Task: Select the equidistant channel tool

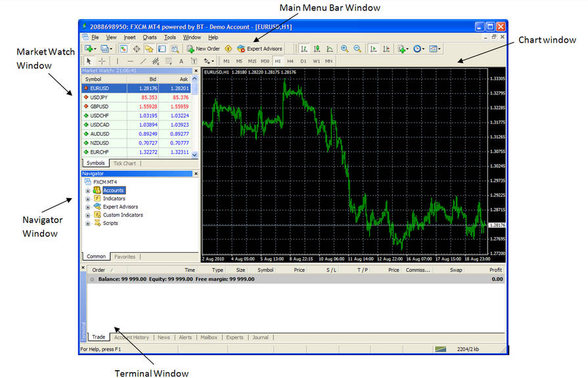Action: [156, 61]
